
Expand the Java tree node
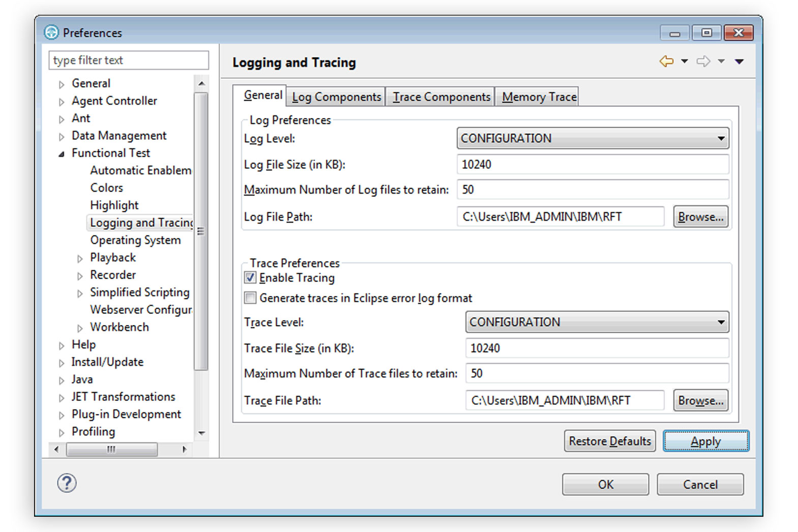61,379
